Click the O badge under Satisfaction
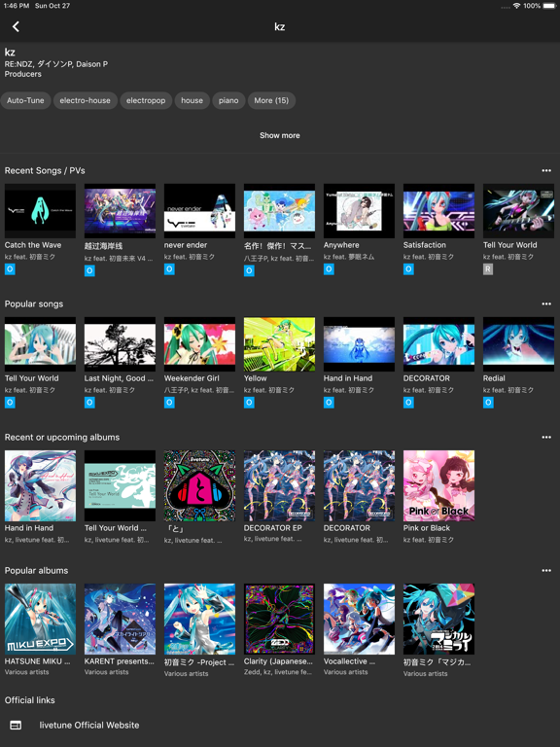Image resolution: width=560 pixels, height=747 pixels. pyautogui.click(x=408, y=269)
